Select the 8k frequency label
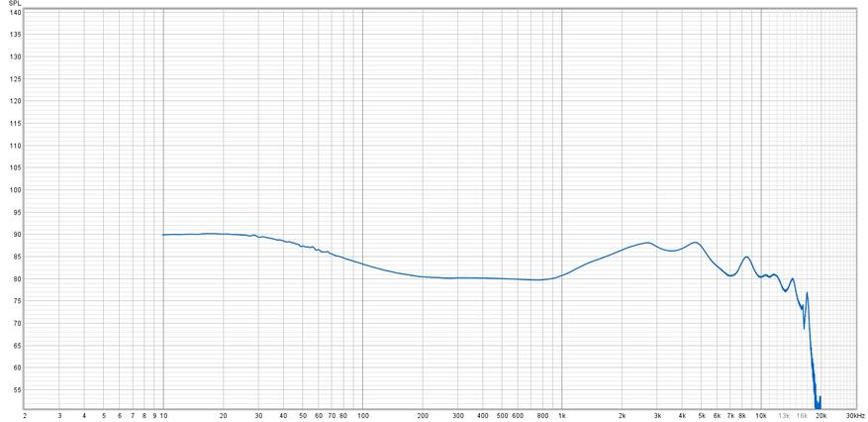 coord(742,415)
